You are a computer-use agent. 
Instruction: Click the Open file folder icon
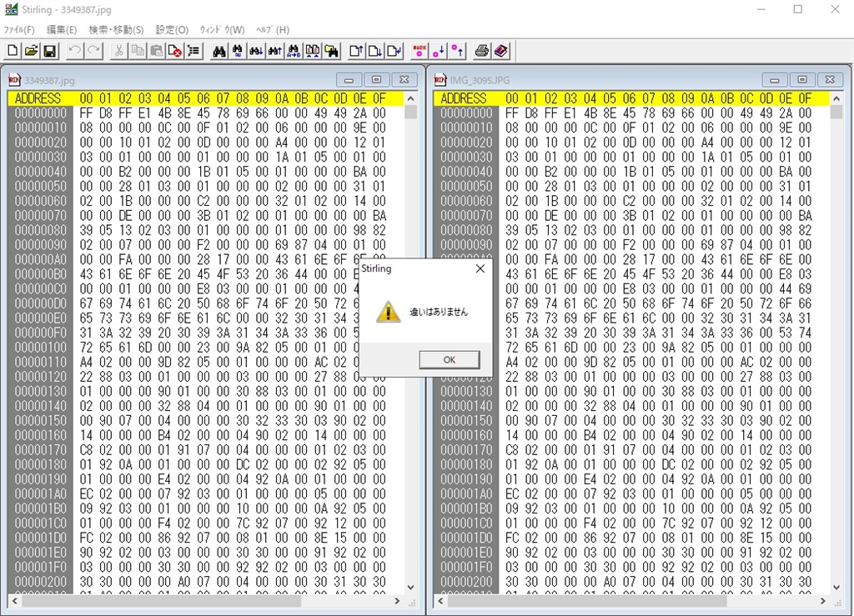pos(31,51)
